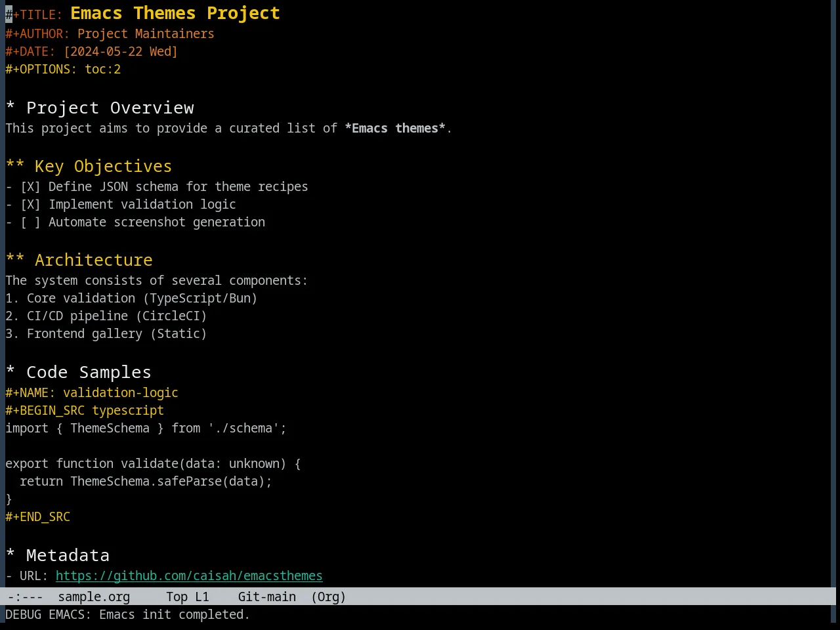Click the '-:---' buffer status flags
840x630 pixels.
[25, 597]
